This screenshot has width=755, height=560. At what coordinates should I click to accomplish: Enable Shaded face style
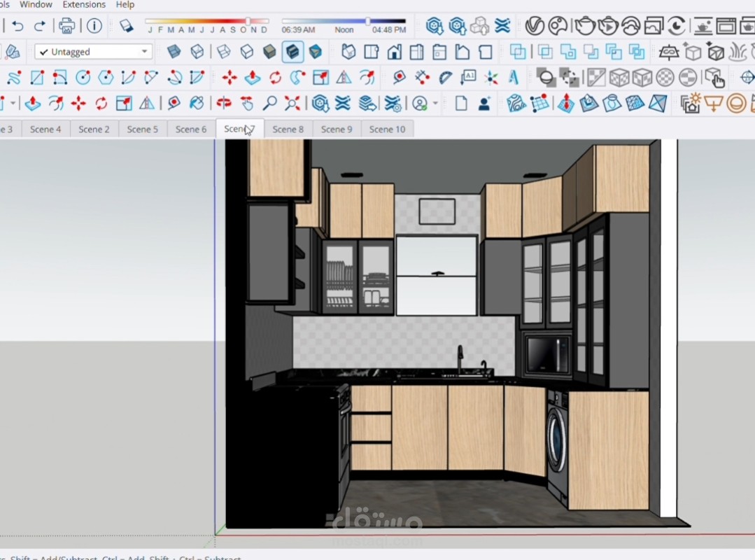pyautogui.click(x=269, y=52)
